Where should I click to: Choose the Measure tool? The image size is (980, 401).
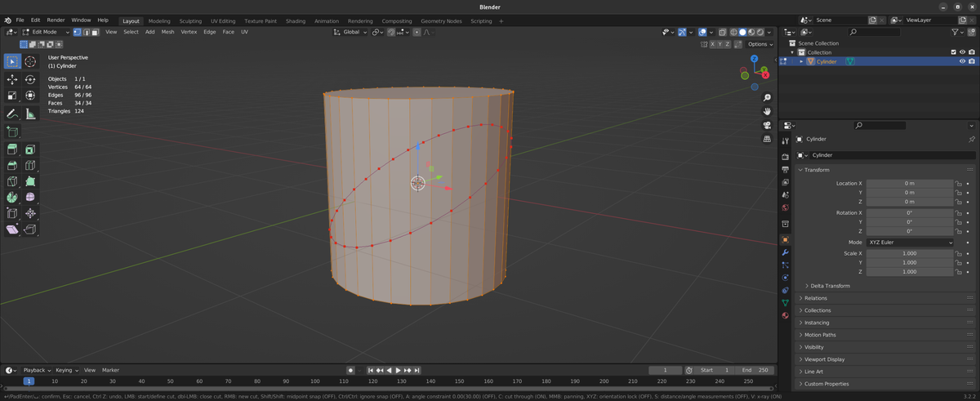click(30, 114)
